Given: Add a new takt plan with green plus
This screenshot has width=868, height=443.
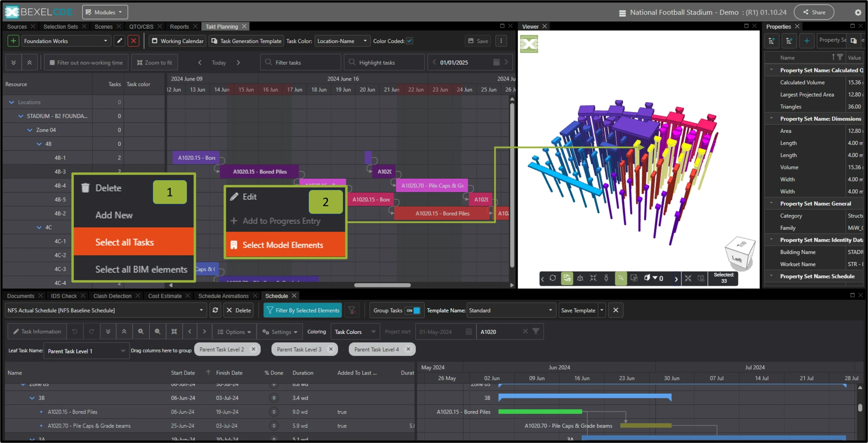Looking at the screenshot, I should click(x=13, y=41).
